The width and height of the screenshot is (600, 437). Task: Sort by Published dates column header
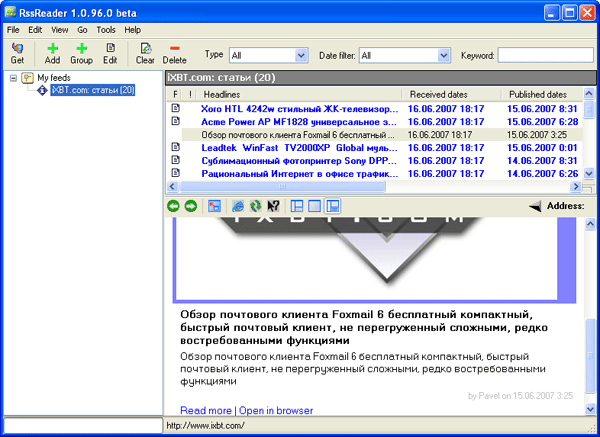(542, 94)
